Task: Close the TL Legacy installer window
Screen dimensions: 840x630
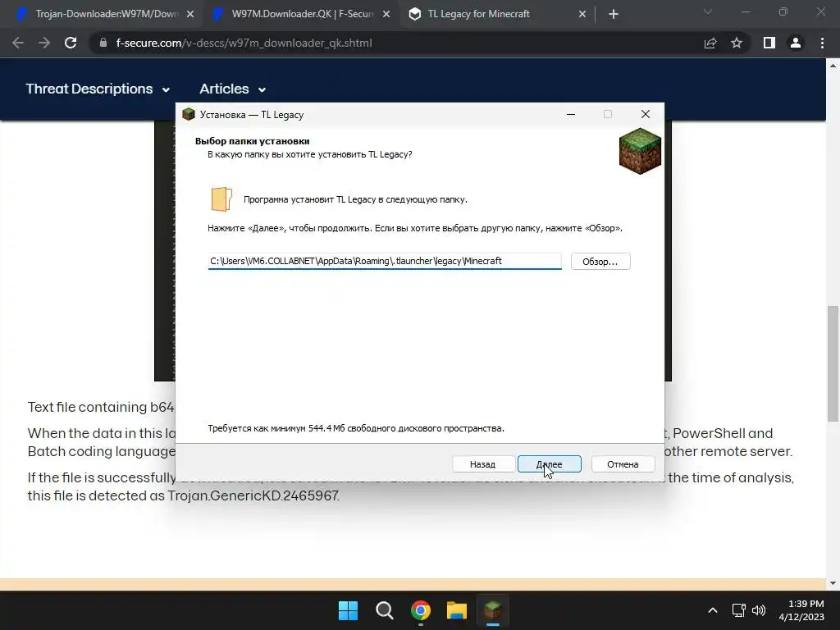Action: pyautogui.click(x=645, y=114)
